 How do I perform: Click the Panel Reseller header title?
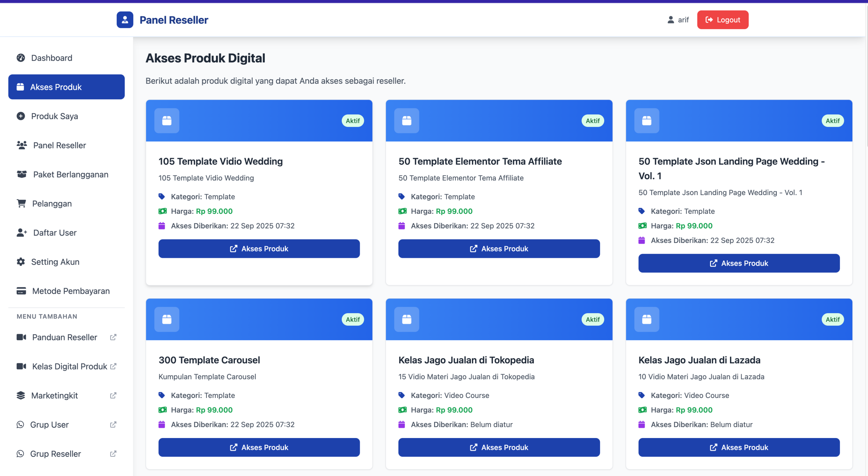tap(174, 20)
